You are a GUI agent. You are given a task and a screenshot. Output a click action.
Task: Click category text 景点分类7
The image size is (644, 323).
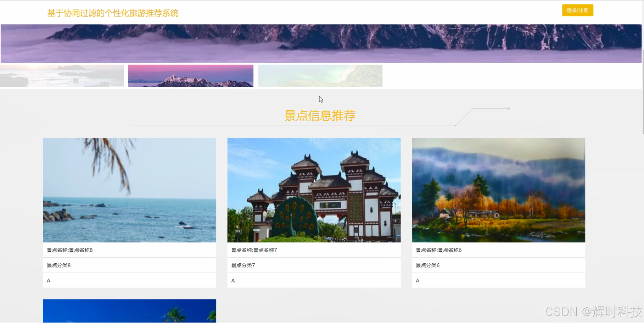click(x=243, y=265)
